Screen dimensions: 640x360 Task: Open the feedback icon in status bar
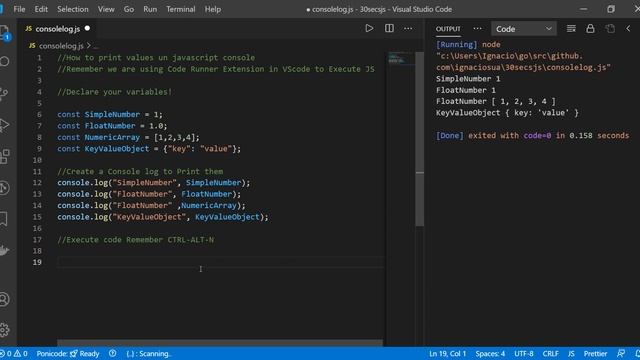click(x=621, y=353)
